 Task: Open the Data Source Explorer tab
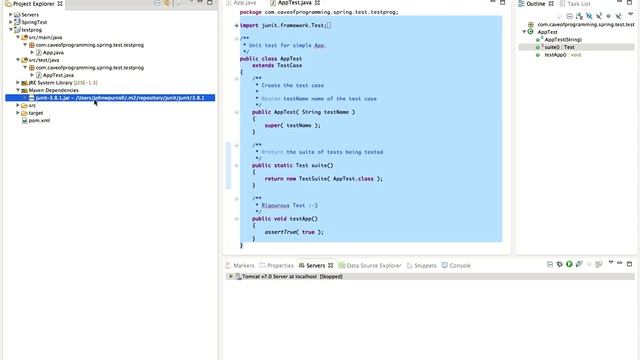[x=370, y=265]
